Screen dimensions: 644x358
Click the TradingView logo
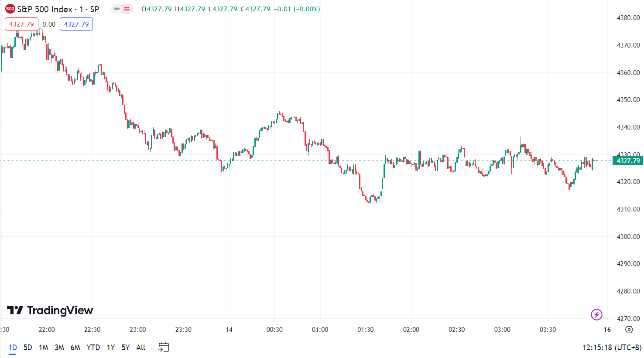coord(50,310)
